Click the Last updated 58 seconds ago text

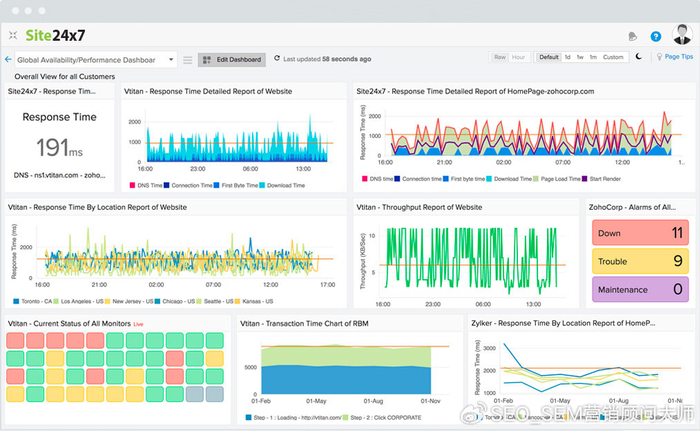coord(327,59)
